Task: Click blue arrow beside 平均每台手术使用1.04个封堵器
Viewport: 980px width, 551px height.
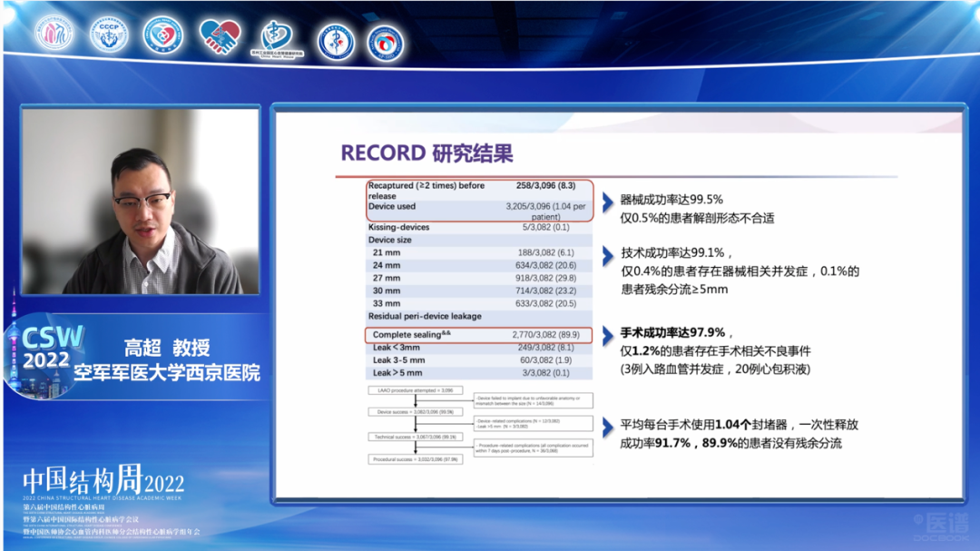Action: click(608, 425)
